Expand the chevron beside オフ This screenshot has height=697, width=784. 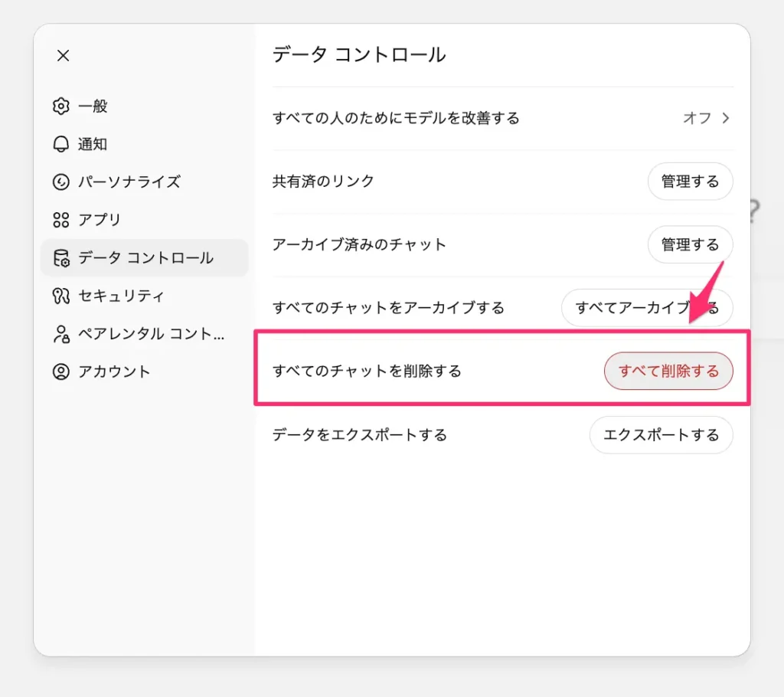point(726,118)
